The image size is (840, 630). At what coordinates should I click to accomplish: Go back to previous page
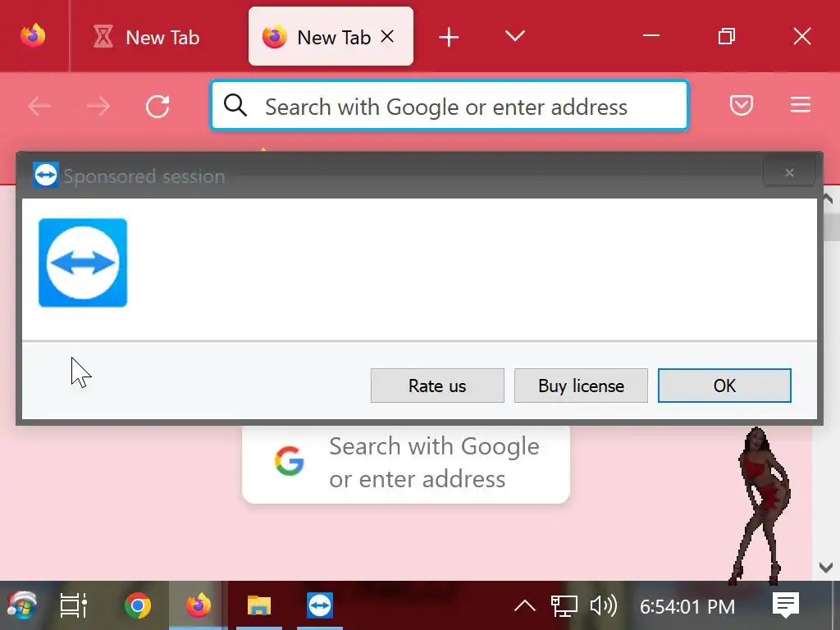(x=39, y=106)
